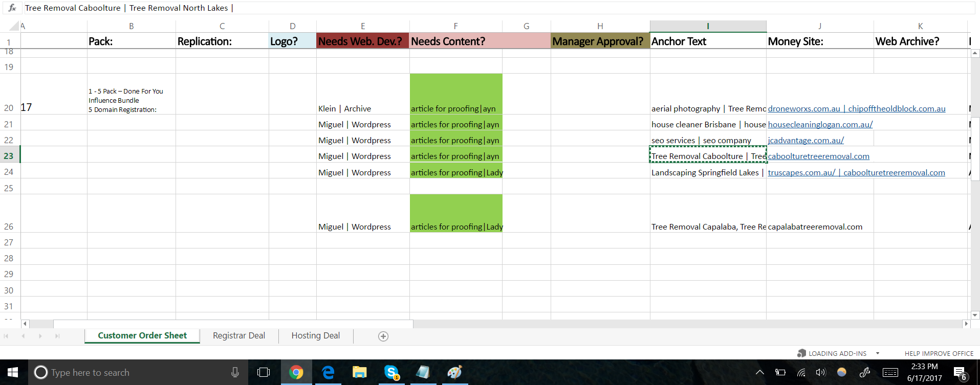The height and width of the screenshot is (385, 980).
Task: Open the touch keyboard tray icon
Action: [x=890, y=372]
